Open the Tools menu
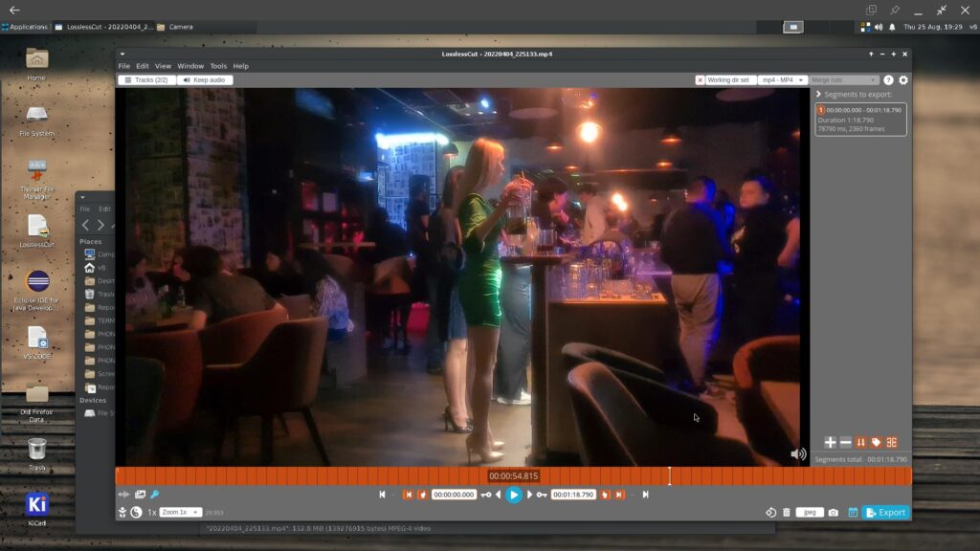 pos(218,66)
